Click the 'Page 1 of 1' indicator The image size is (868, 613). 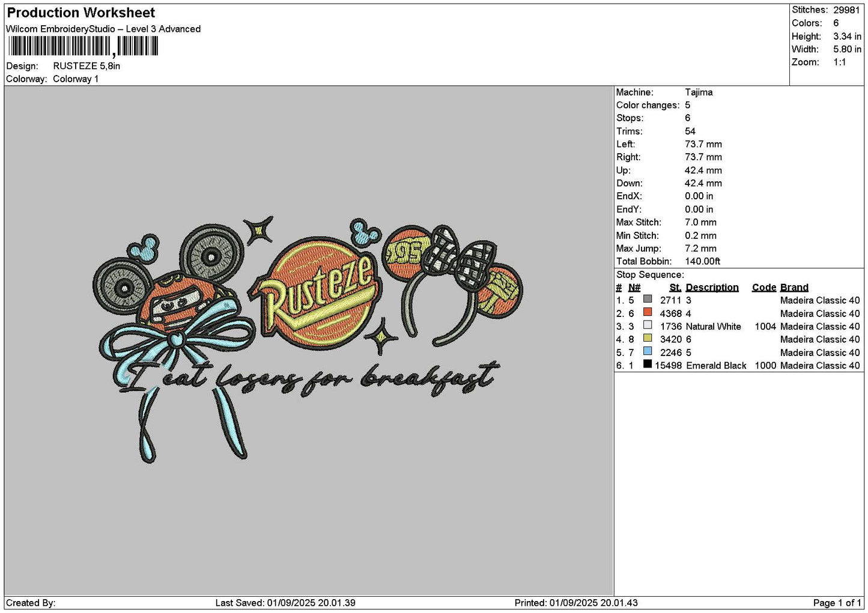coord(837,603)
